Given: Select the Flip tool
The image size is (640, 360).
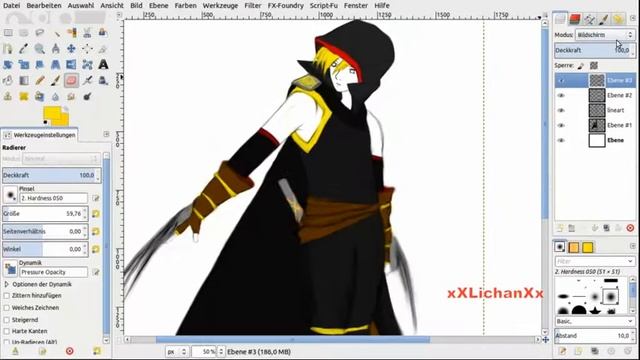Looking at the screenshot, I should point(71,64).
